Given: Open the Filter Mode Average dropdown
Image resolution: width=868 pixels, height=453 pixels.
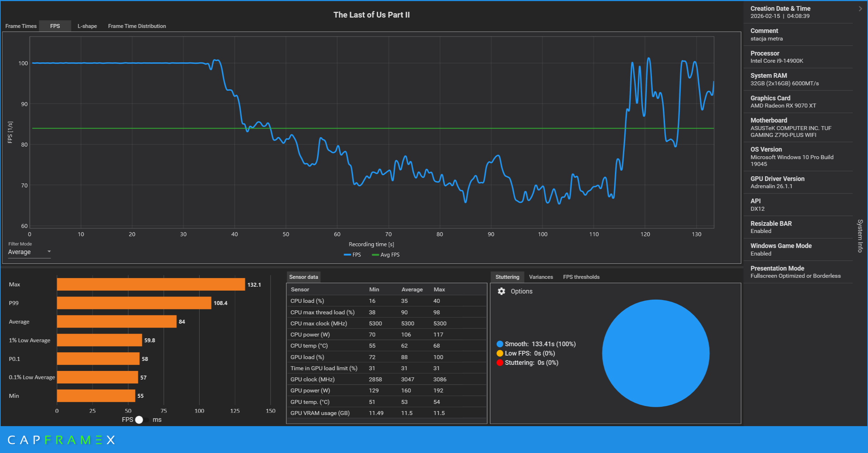Looking at the screenshot, I should 29,252.
